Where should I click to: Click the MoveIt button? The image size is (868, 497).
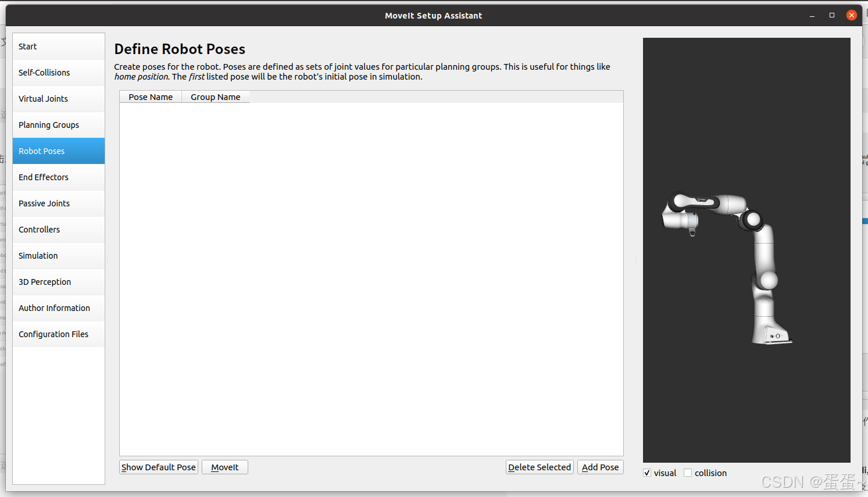pos(225,467)
